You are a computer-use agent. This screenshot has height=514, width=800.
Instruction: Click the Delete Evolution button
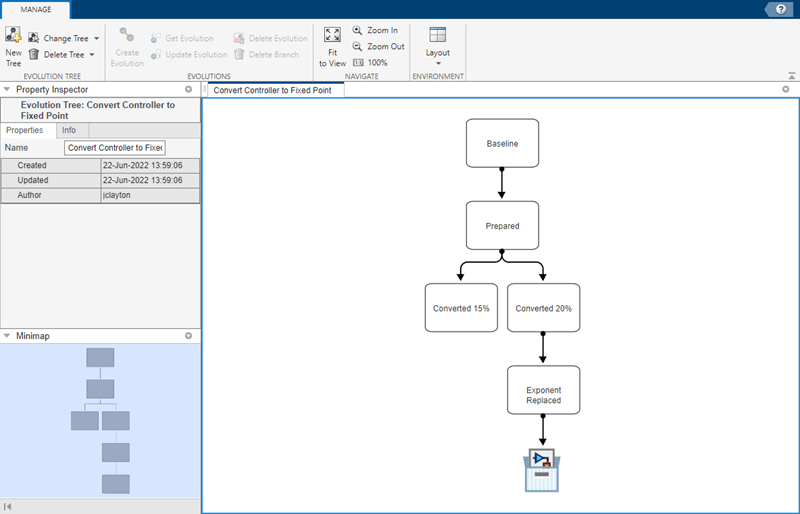point(270,38)
